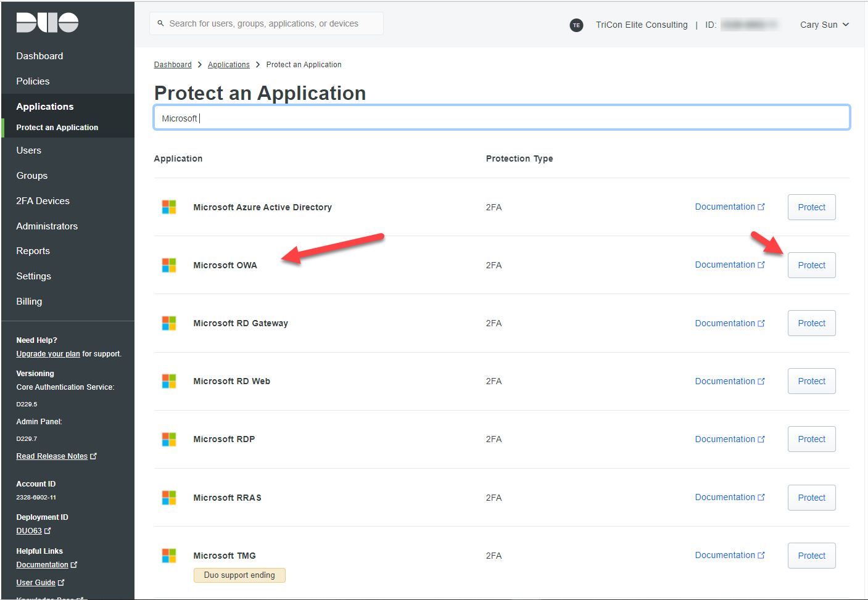Screen dimensions: 868x600
Task: Click the Microsoft RD Gateway logo icon
Action: pyautogui.click(x=169, y=323)
